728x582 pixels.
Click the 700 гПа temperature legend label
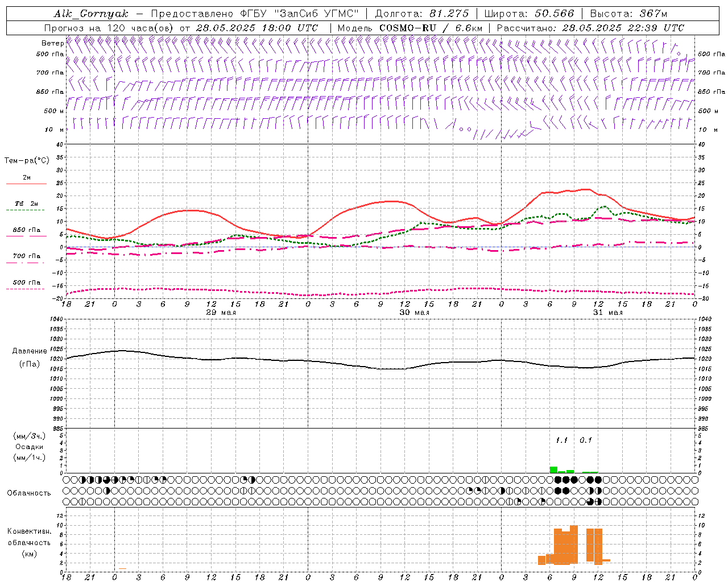coord(27,256)
